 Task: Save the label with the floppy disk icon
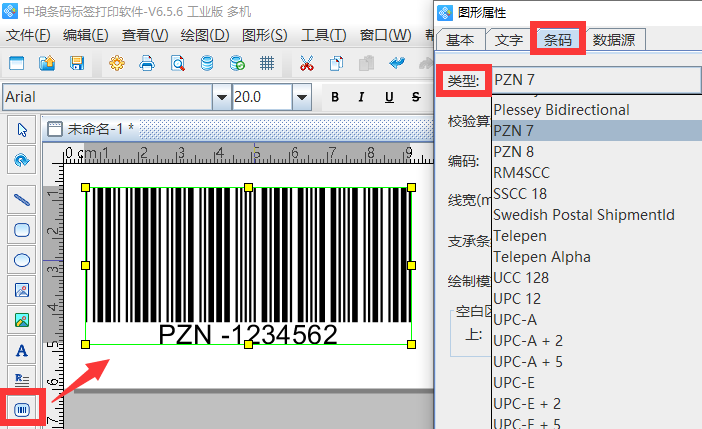point(77,64)
